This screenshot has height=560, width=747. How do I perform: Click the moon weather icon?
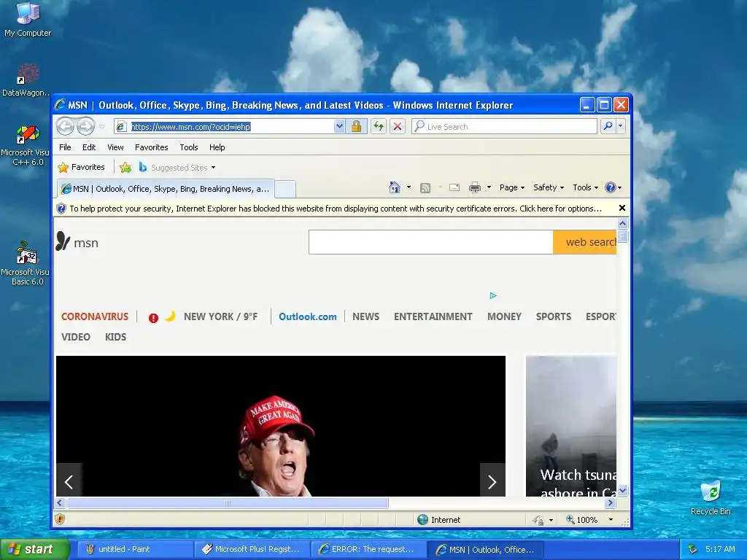[x=170, y=316]
